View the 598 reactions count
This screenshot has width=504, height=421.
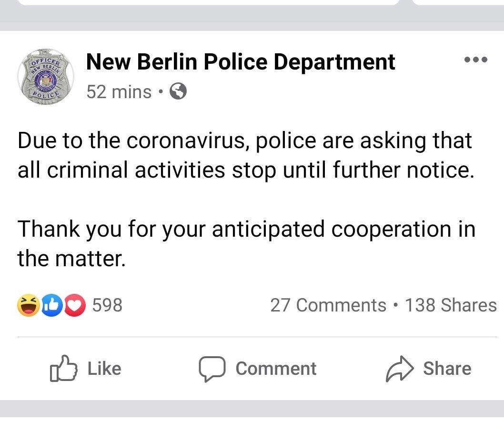point(107,305)
